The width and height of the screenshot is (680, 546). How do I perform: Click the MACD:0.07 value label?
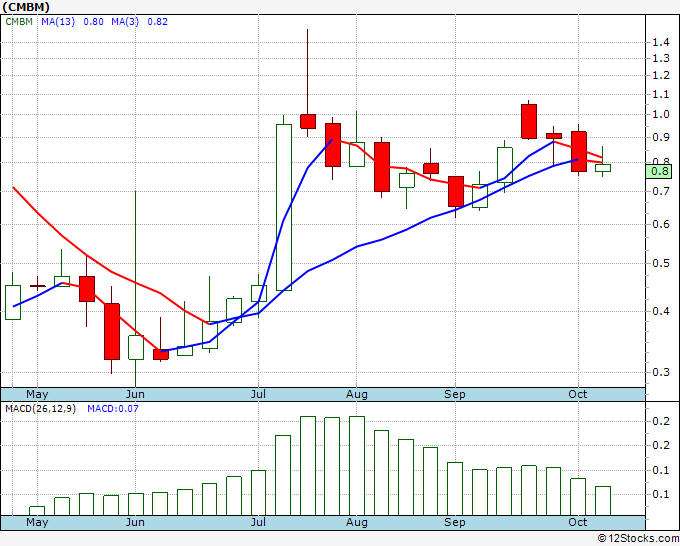(x=114, y=409)
